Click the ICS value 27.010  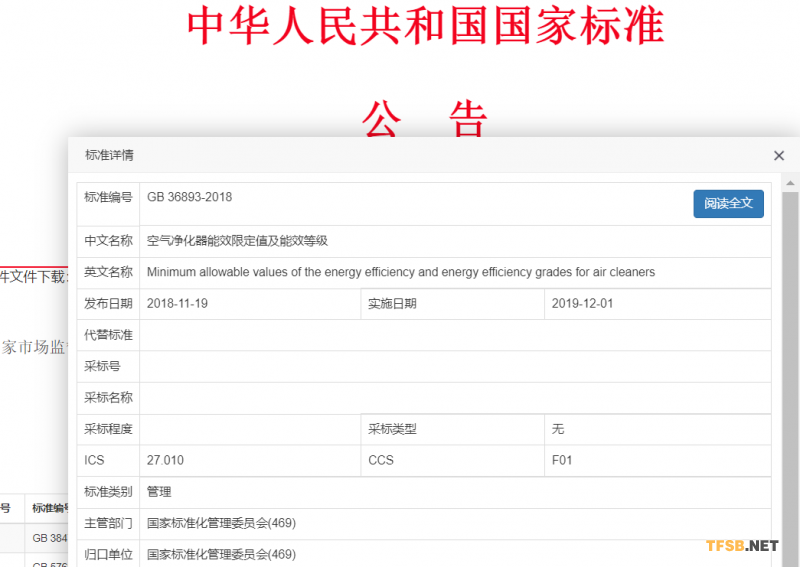pyautogui.click(x=165, y=460)
